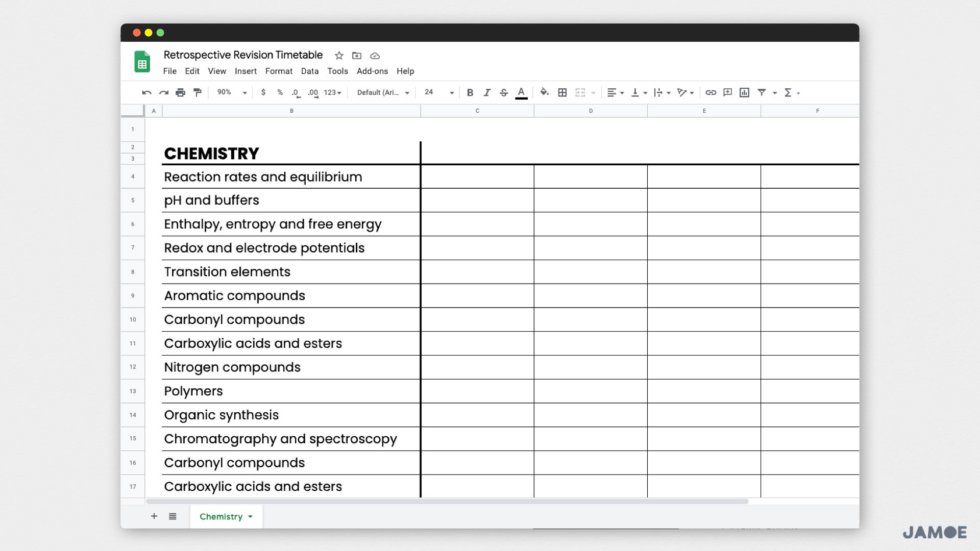Click cell B4 input area

point(292,176)
